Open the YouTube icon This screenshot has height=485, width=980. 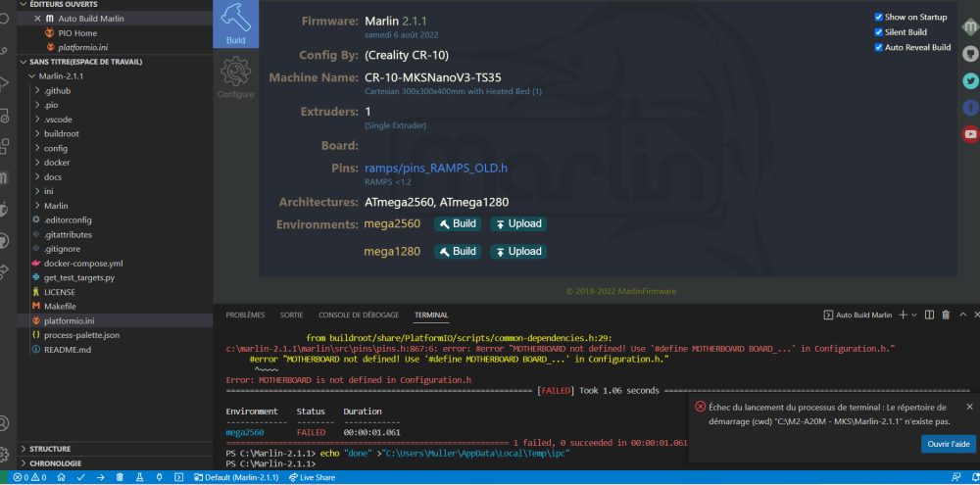[x=970, y=134]
